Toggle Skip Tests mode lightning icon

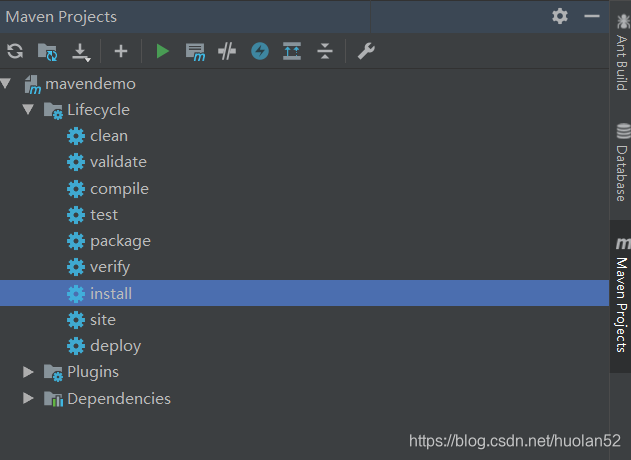tap(260, 51)
